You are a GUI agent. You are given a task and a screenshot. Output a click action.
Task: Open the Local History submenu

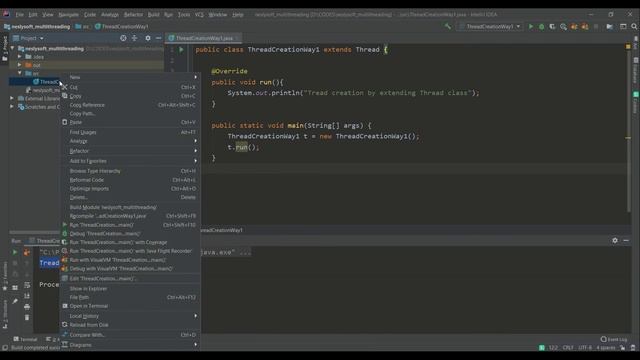point(130,316)
